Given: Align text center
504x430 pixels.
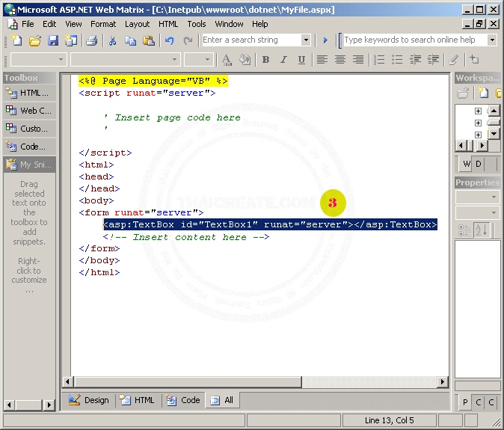Looking at the screenshot, I should click(x=340, y=60).
